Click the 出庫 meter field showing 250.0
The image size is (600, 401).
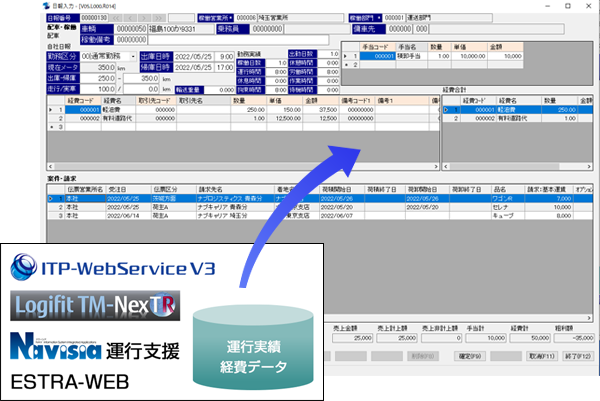click(x=98, y=78)
